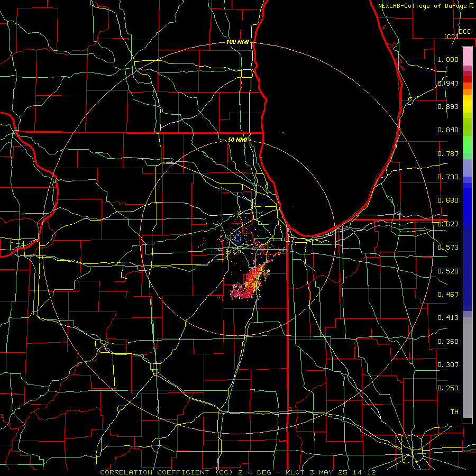Image resolution: width=476 pixels, height=476 pixels.
Task: Click the 0.307 color scale value
Action: 448,365
